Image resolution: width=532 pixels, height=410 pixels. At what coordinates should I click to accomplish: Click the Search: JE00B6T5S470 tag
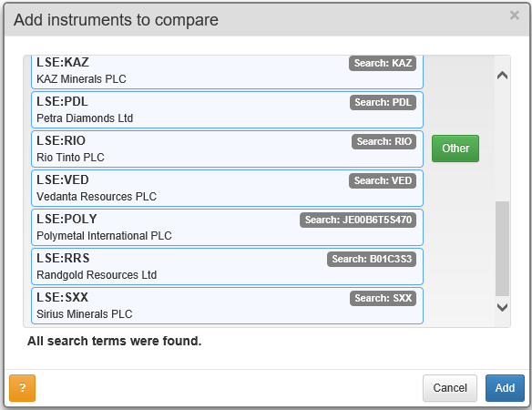358,220
